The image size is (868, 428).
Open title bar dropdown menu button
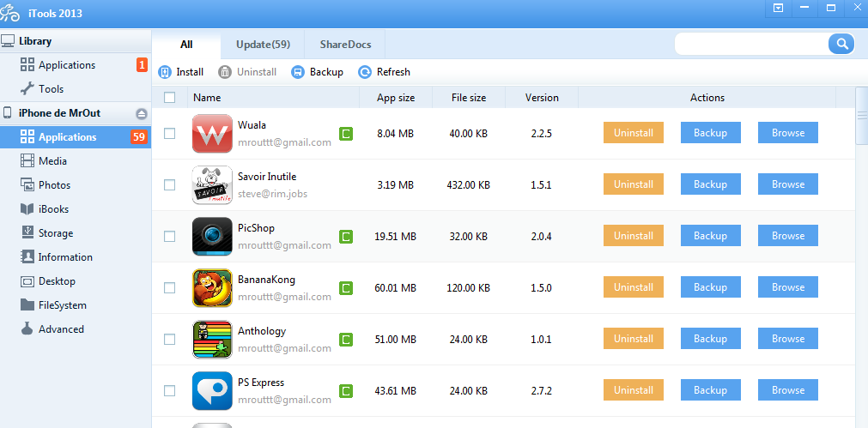point(778,7)
